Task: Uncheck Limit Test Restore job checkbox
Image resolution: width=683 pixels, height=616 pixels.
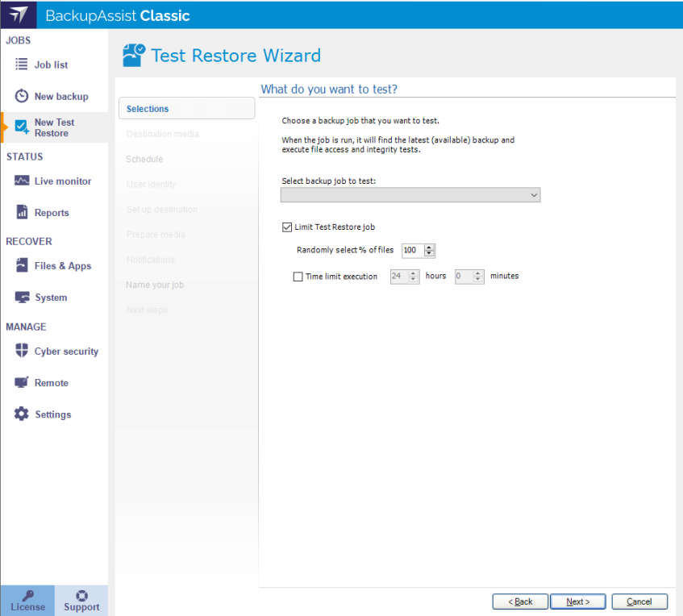Action: click(x=287, y=227)
